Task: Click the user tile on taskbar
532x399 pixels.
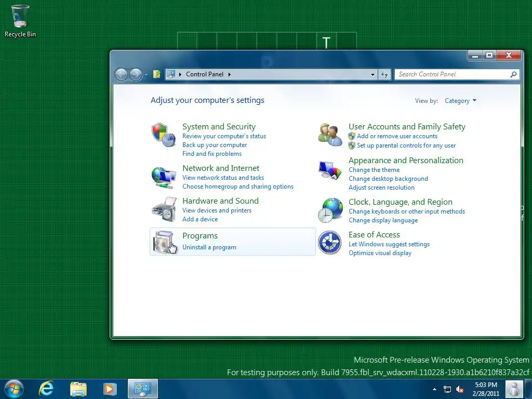Action: pyautogui.click(x=514, y=389)
